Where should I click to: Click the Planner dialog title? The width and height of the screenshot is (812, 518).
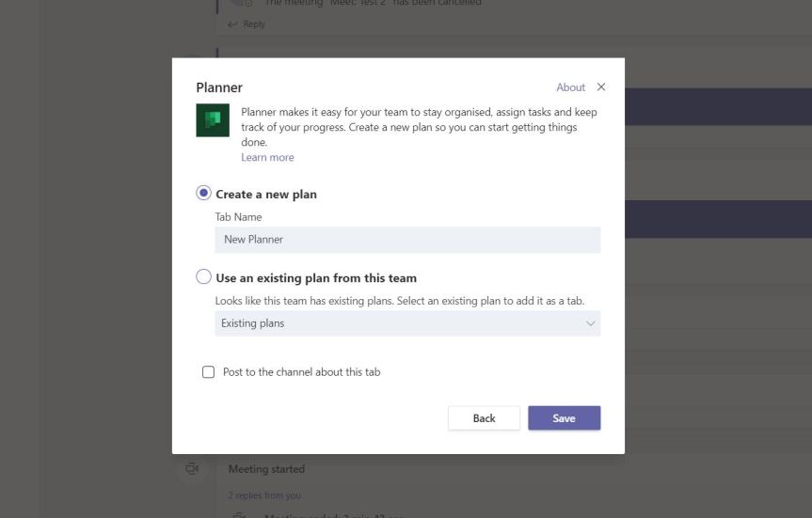point(219,87)
